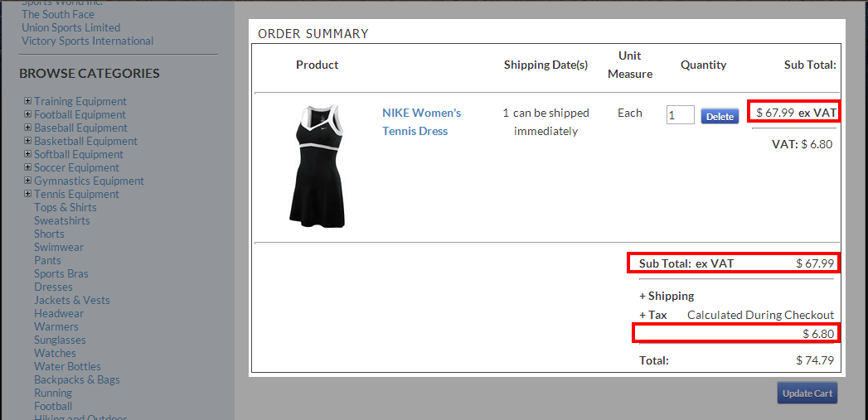Open Gymnastics Equipment category link
The height and width of the screenshot is (420, 868).
(x=90, y=181)
